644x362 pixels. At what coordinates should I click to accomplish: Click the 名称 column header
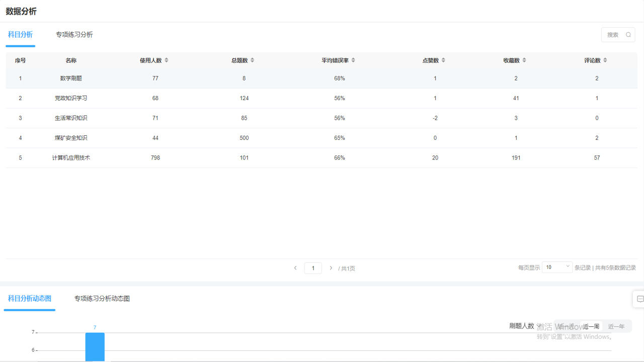(x=71, y=60)
